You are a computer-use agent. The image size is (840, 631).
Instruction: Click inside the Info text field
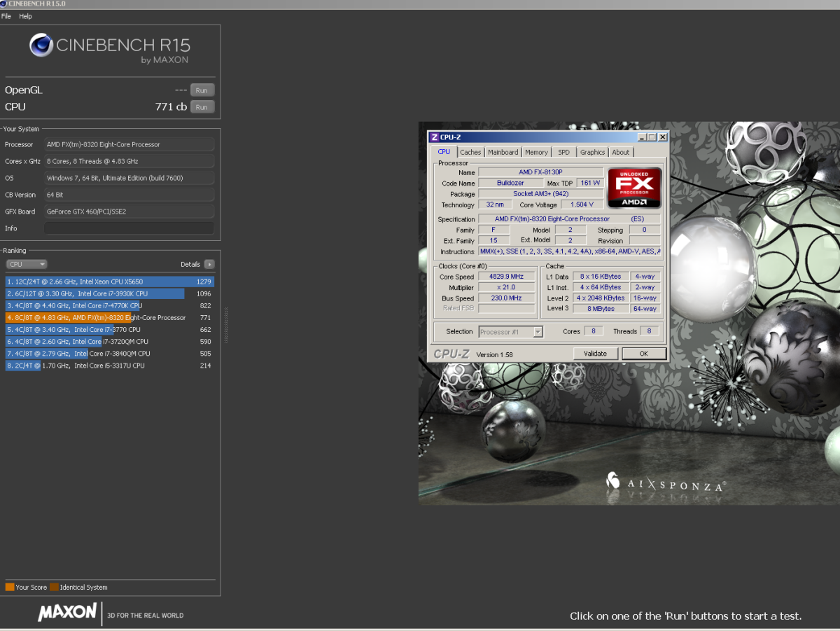(x=129, y=228)
